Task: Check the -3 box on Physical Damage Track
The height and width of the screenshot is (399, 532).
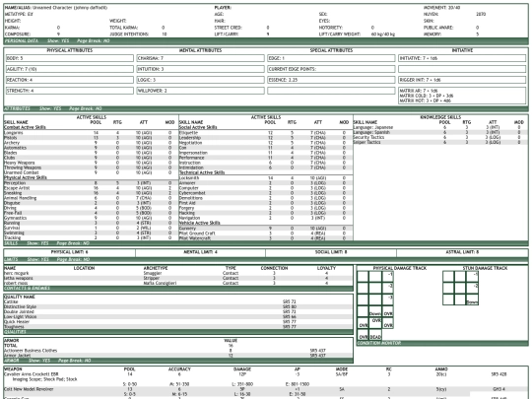Action: click(388, 299)
